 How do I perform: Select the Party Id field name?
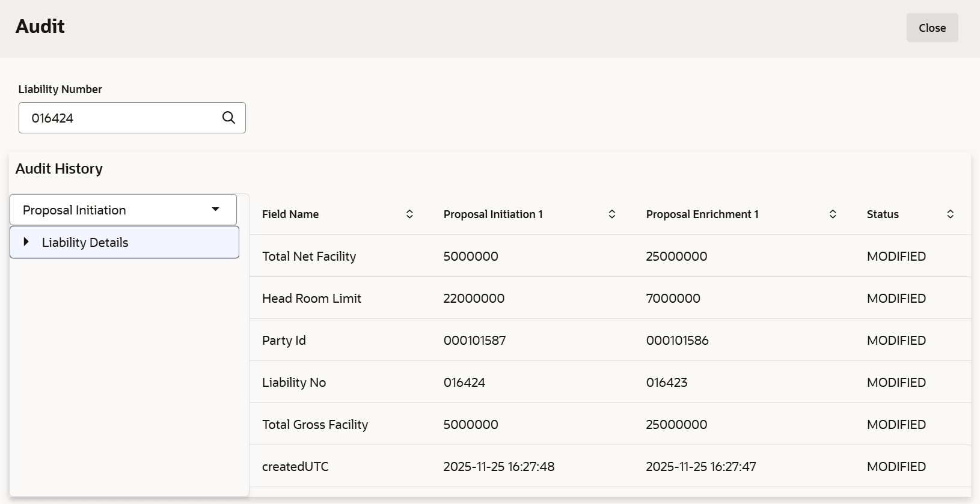(284, 341)
